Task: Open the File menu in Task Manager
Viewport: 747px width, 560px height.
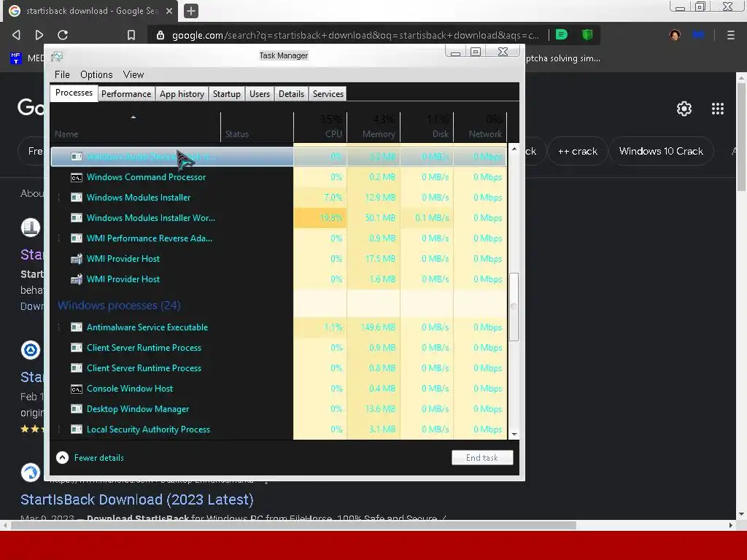Action: [62, 75]
